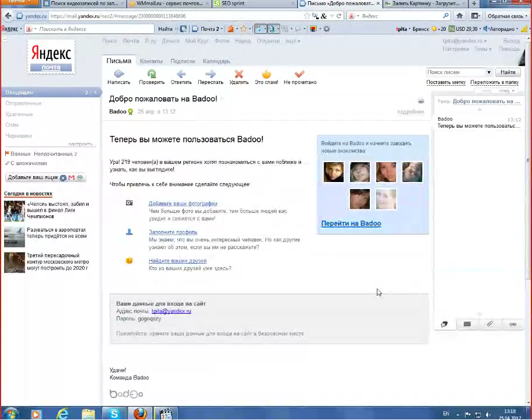
Task: Select the WMmail.ru browser tab
Action: tap(169, 3)
